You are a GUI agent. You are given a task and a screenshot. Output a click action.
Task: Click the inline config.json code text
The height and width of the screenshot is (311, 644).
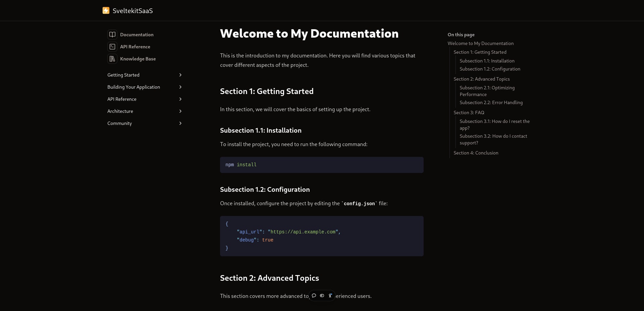359,204
